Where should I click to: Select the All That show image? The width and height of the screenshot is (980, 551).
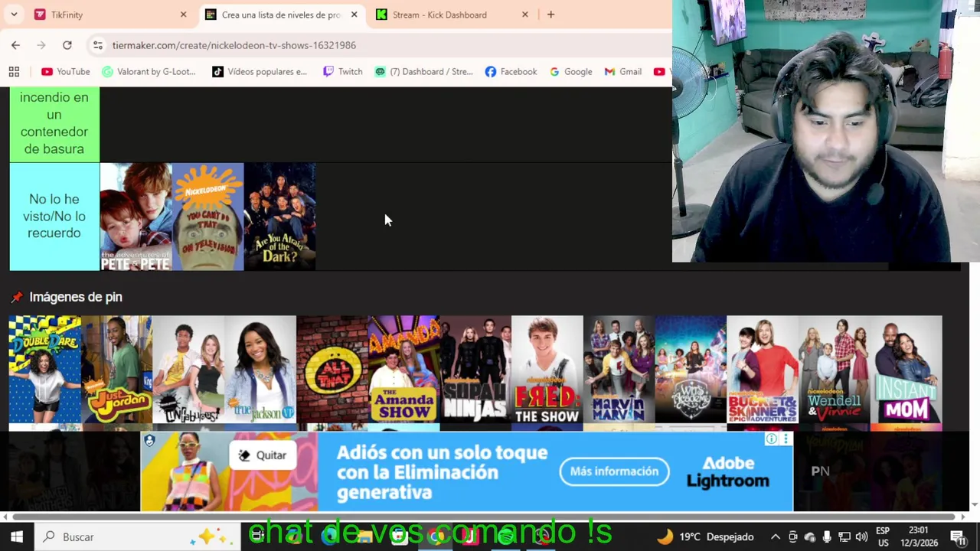332,369
